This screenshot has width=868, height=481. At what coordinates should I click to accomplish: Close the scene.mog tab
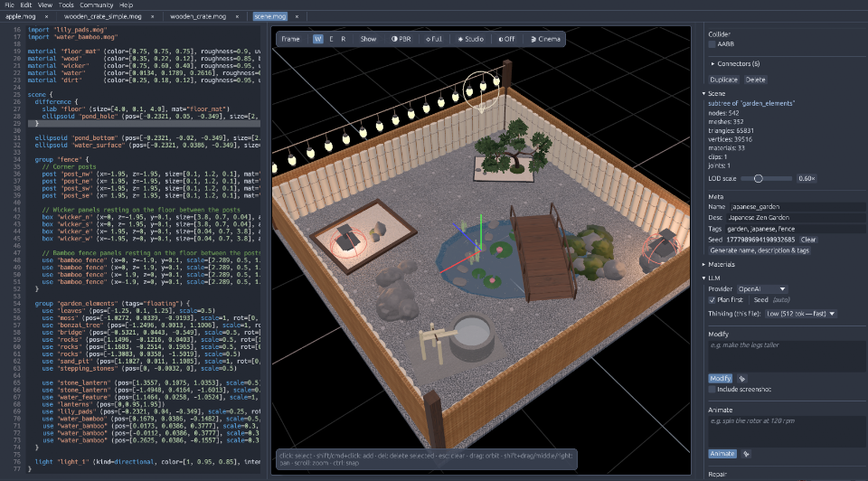297,16
